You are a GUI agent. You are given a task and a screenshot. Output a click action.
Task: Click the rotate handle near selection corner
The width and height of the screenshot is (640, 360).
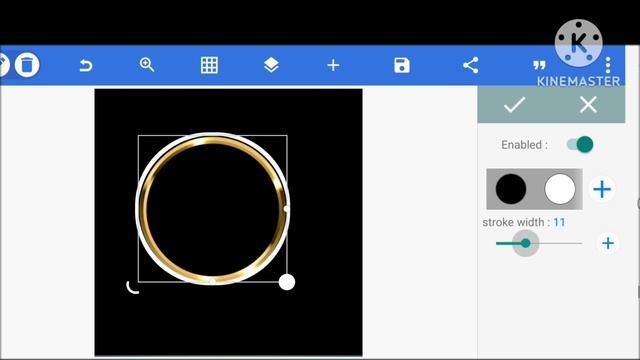pos(133,287)
